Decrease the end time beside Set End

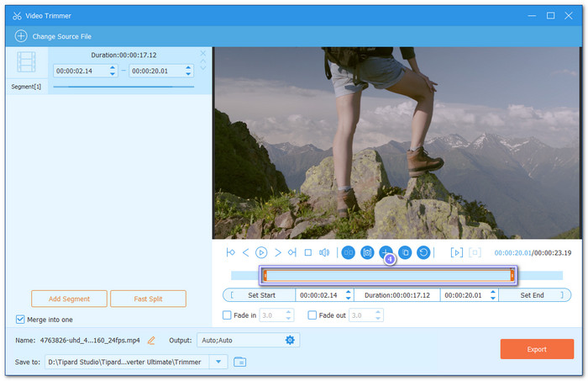tap(493, 298)
